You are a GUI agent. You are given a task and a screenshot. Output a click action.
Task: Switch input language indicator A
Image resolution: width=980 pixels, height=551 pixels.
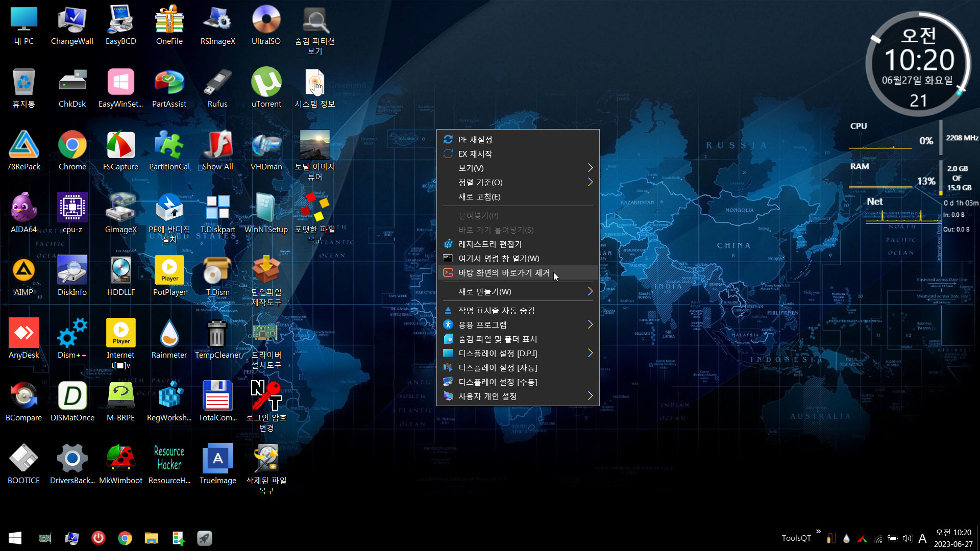coord(922,538)
